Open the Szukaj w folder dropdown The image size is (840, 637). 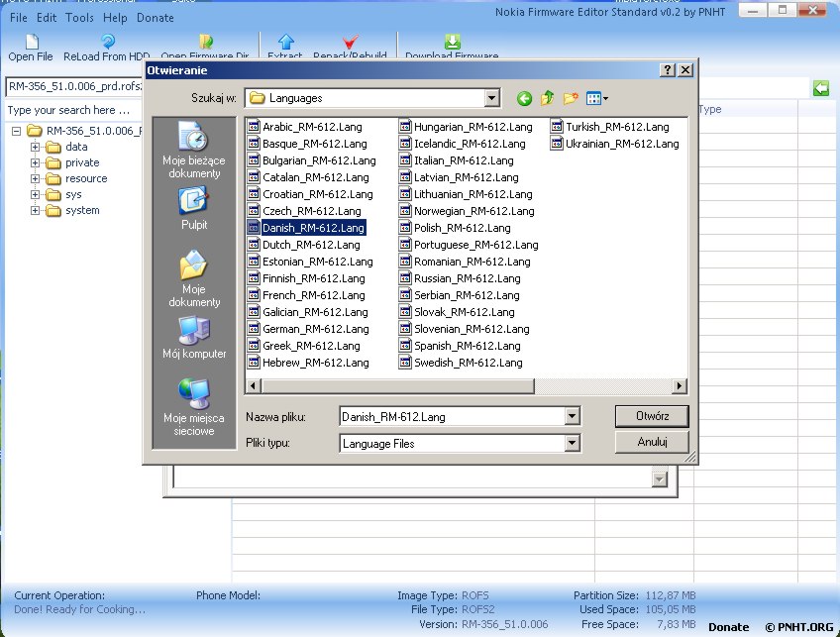pos(491,98)
